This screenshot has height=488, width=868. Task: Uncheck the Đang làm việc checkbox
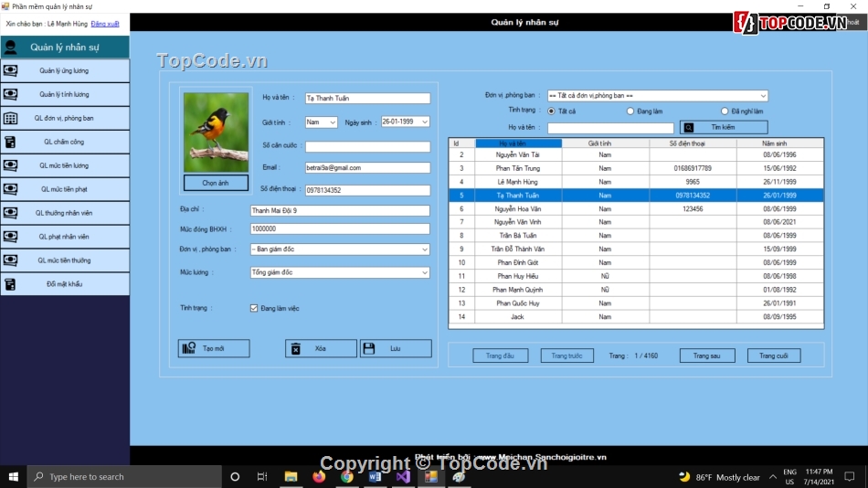254,308
